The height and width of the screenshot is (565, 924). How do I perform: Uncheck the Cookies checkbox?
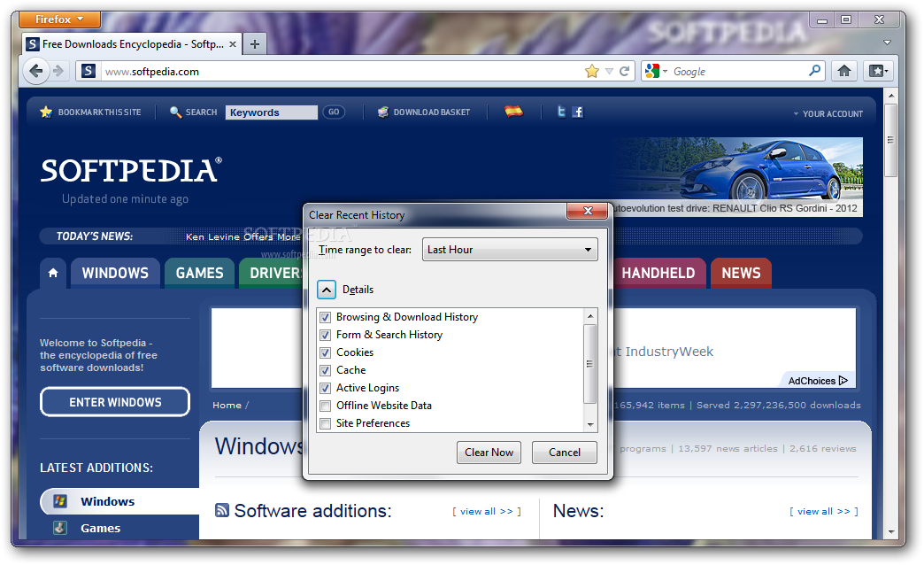tap(325, 352)
